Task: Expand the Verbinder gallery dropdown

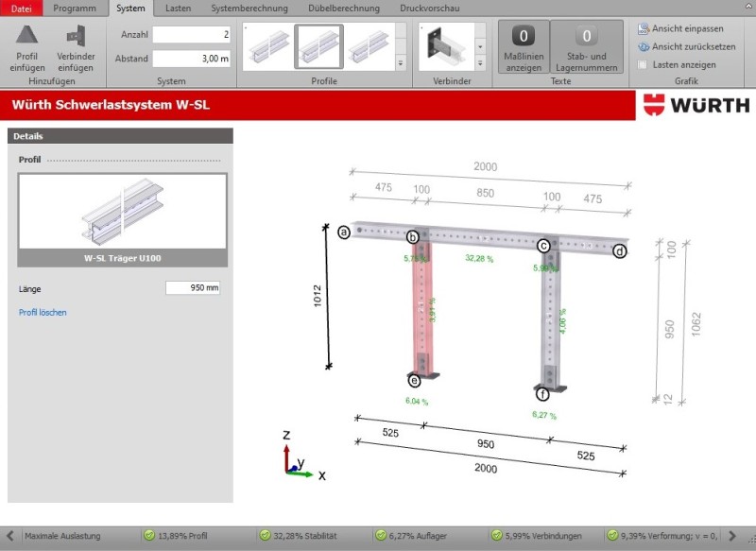Action: [x=480, y=64]
